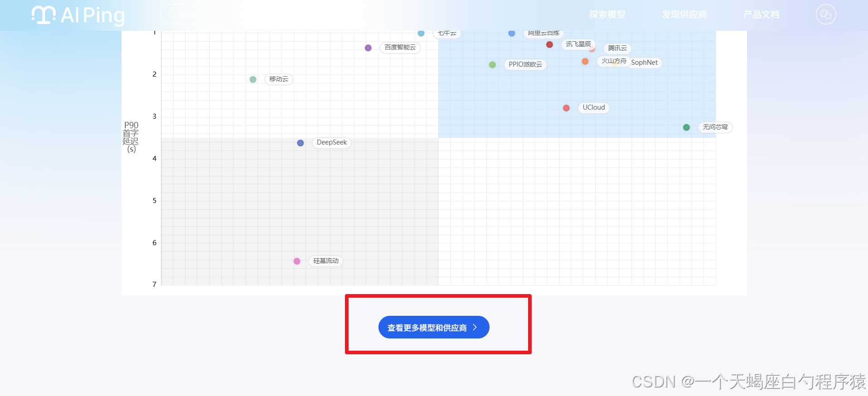
Task: Click the 百度智能云 label
Action: click(x=400, y=47)
